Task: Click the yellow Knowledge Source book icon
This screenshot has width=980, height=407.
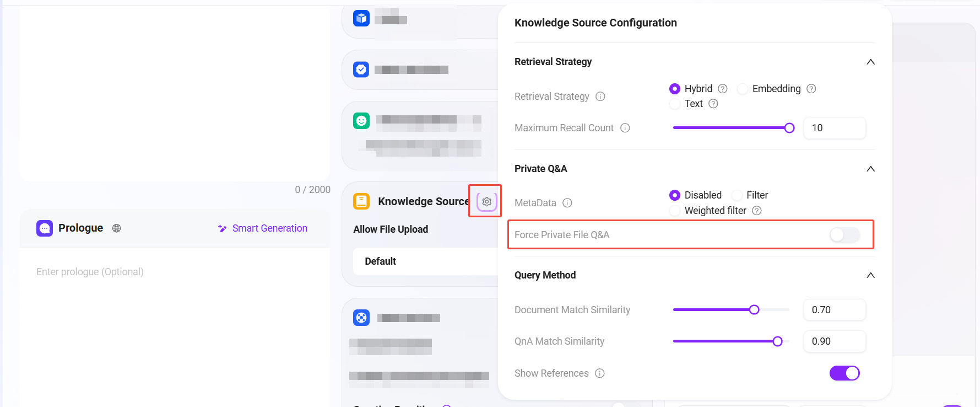Action: tap(361, 201)
